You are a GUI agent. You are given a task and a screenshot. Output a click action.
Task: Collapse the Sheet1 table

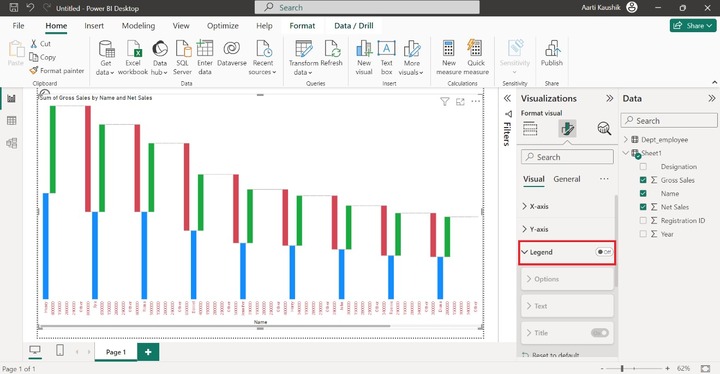click(x=626, y=153)
